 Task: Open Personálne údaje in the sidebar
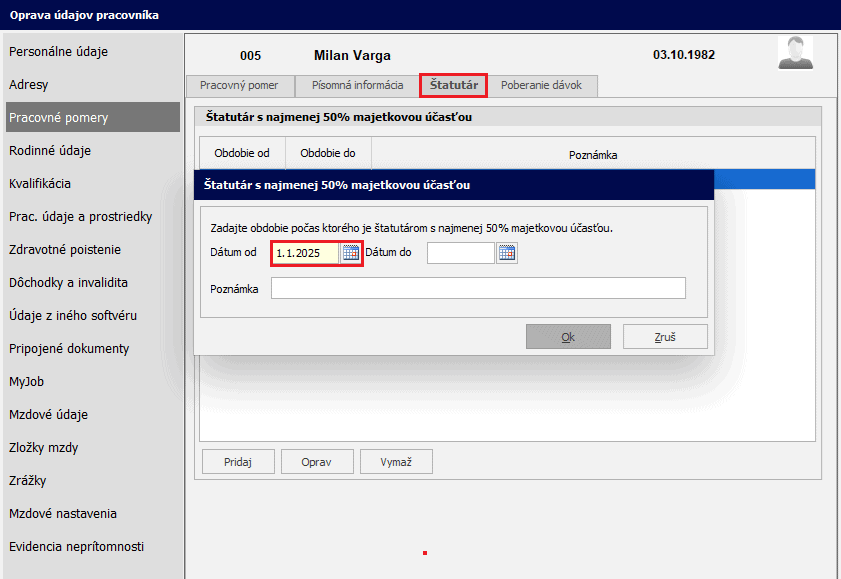click(x=58, y=52)
